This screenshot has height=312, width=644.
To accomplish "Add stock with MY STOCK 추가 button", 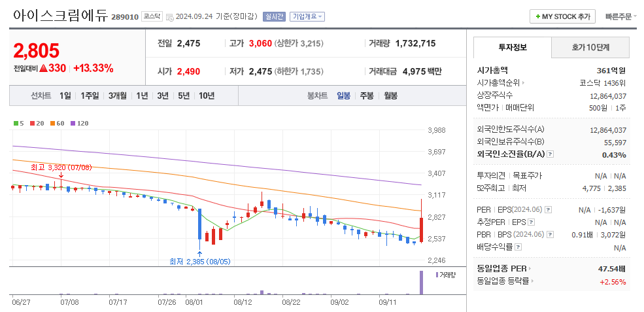I will point(562,16).
